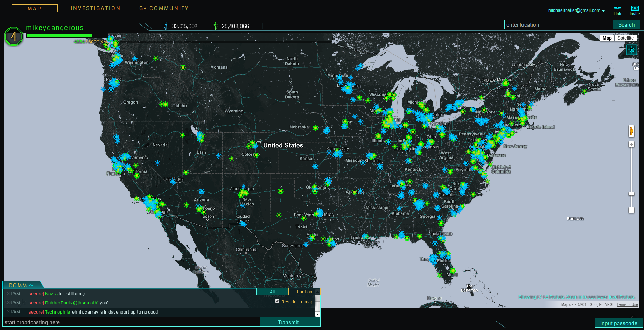Select the Map view type
The width and height of the screenshot is (644, 330).
click(607, 38)
